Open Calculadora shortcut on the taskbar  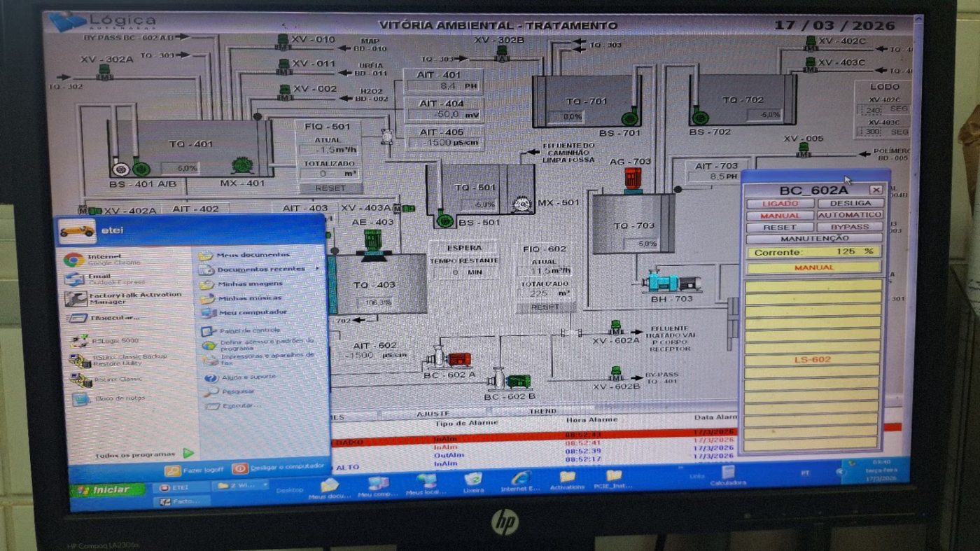click(728, 475)
